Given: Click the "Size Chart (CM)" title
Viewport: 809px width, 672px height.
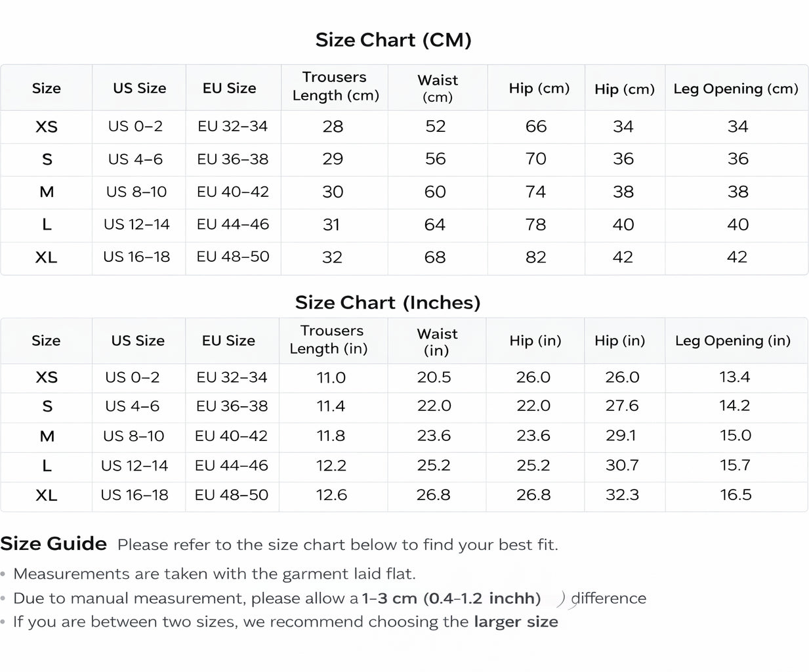Looking at the screenshot, I should tap(393, 40).
